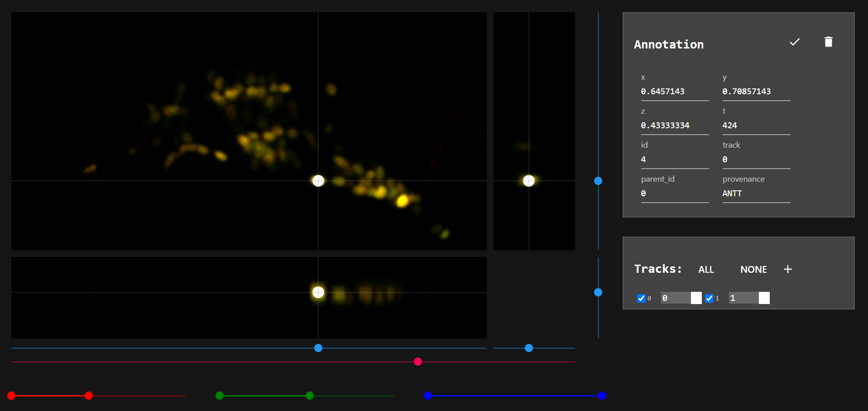This screenshot has height=411, width=868.
Task: Add a new track with plus icon
Action: pyautogui.click(x=788, y=269)
